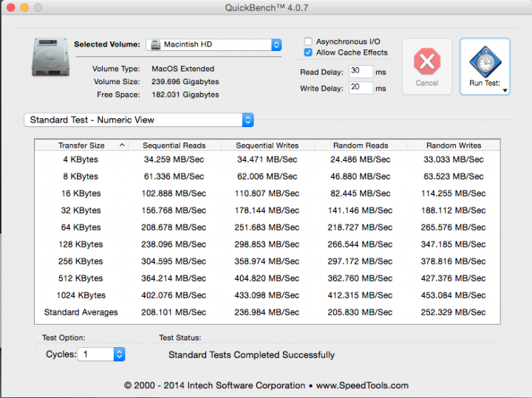The height and width of the screenshot is (398, 532).
Task: Select the Standard Averages row label
Action: coord(81,312)
